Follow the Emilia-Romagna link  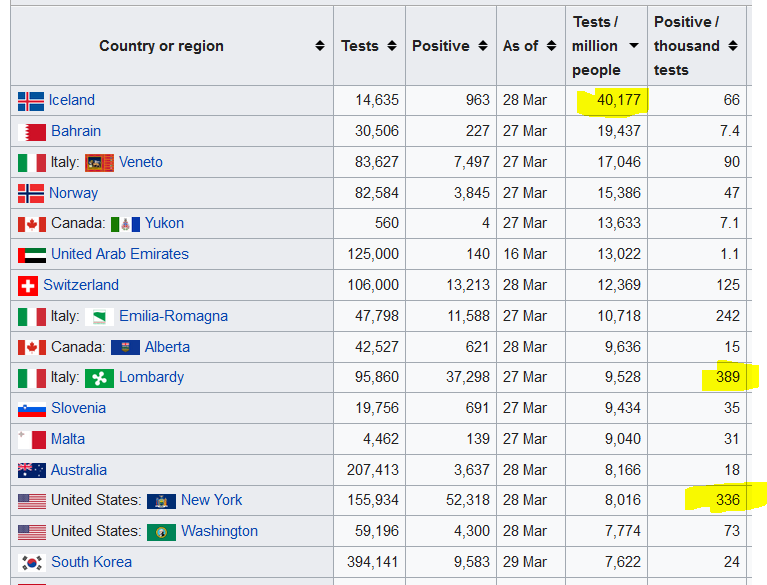173,316
